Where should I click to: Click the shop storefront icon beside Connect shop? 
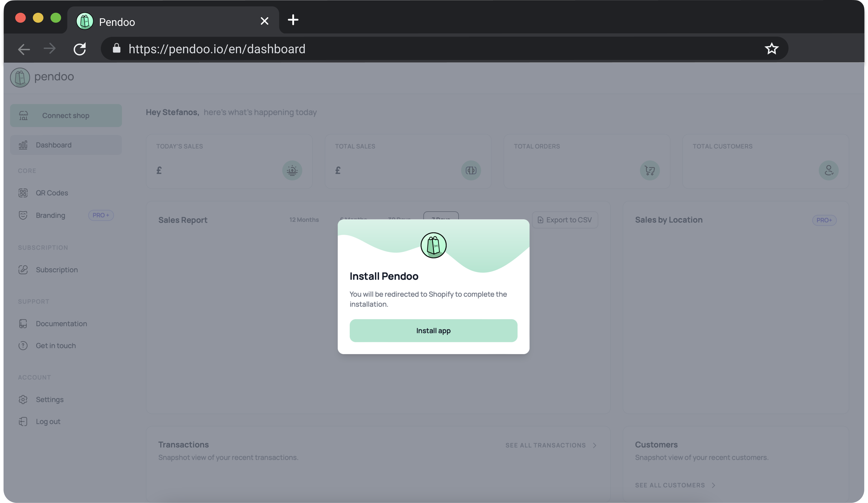(23, 116)
